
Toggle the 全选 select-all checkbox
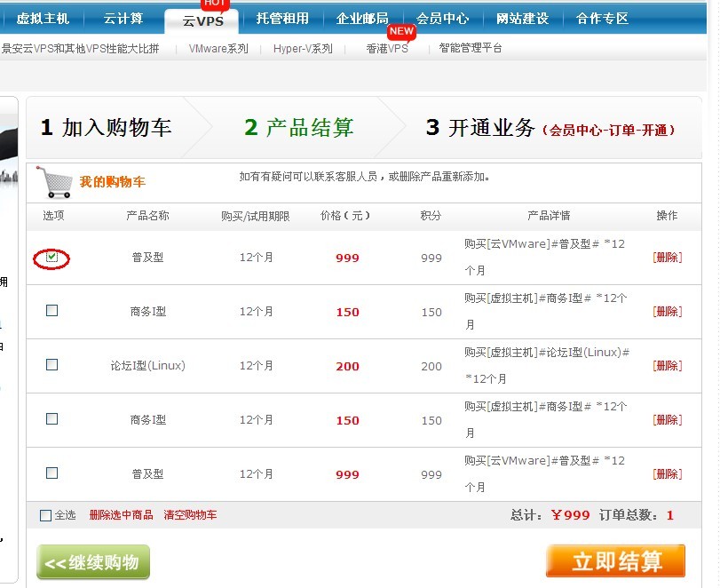coord(46,515)
